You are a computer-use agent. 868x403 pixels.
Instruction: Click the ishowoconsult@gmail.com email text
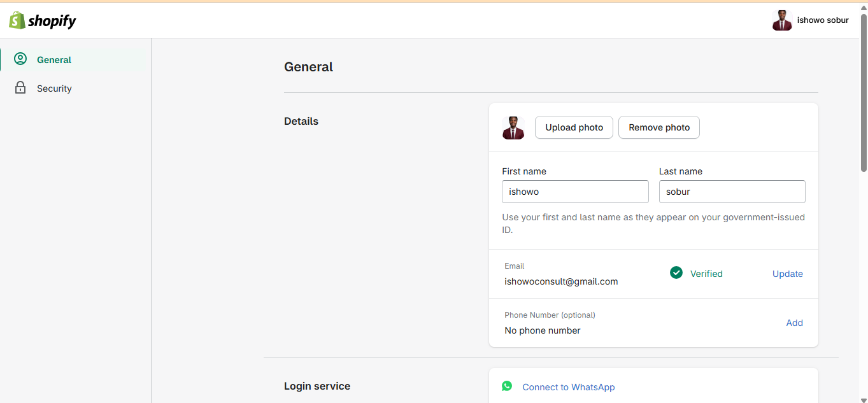[x=561, y=281]
